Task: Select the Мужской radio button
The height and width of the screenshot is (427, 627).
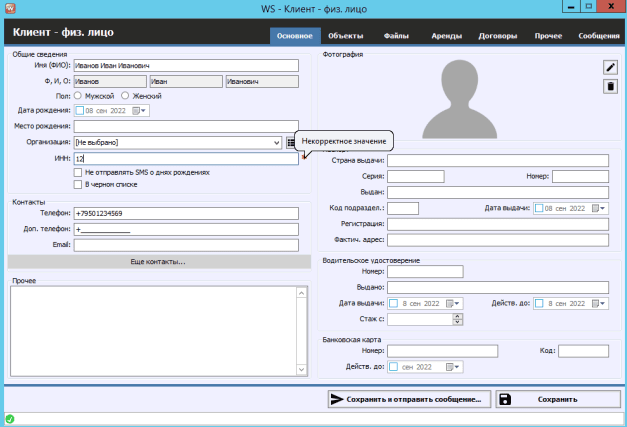Action: coord(78,95)
